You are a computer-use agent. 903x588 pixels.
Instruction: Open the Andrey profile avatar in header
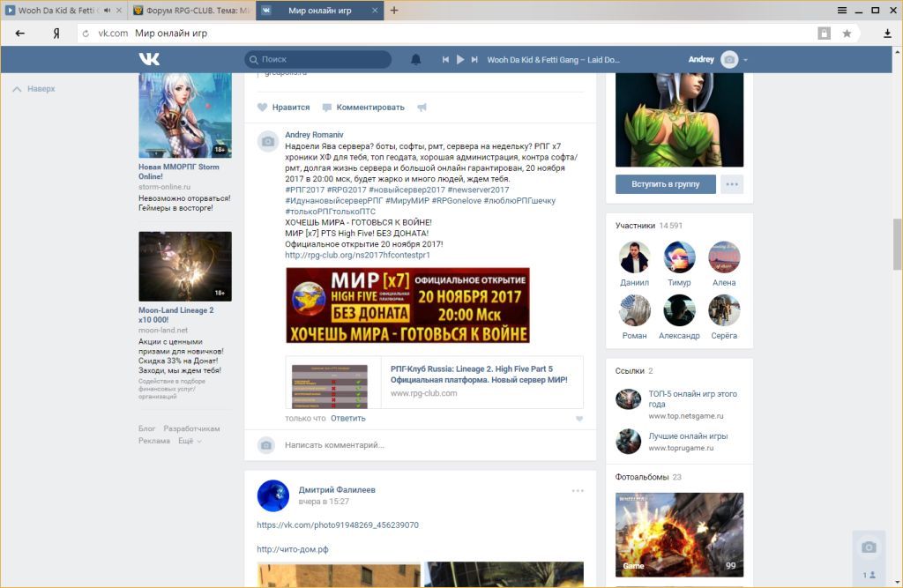(x=729, y=59)
